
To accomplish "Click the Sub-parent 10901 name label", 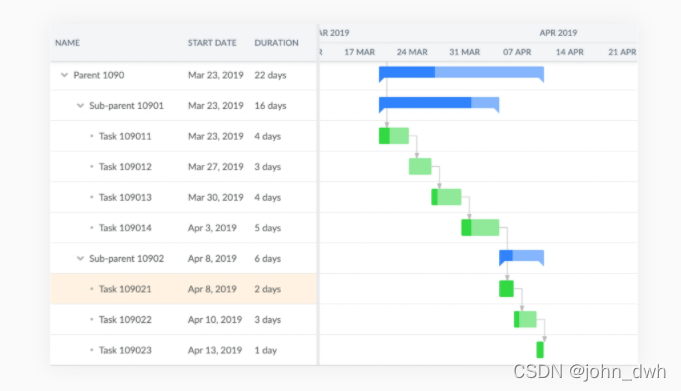I will click(x=126, y=106).
